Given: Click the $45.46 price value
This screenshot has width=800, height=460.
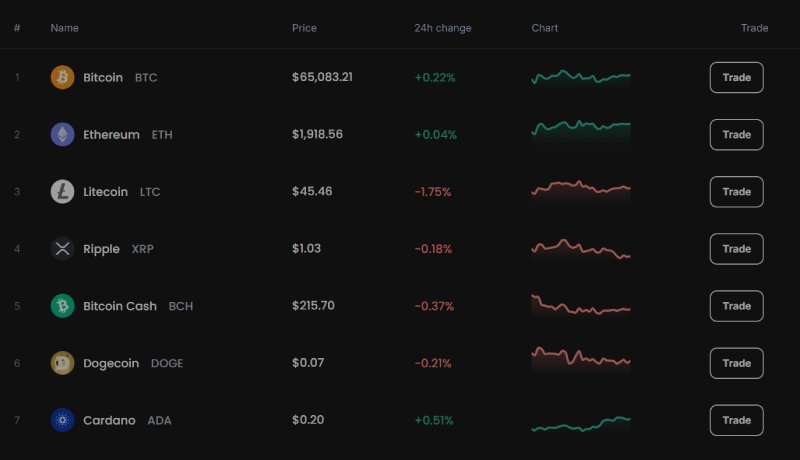Looking at the screenshot, I should [x=312, y=191].
